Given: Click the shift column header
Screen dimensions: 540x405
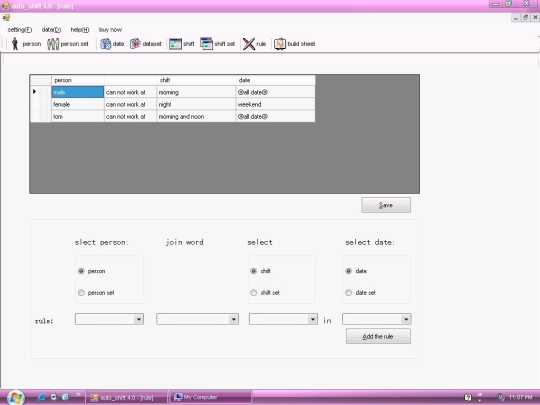Looking at the screenshot, I should [196, 80].
